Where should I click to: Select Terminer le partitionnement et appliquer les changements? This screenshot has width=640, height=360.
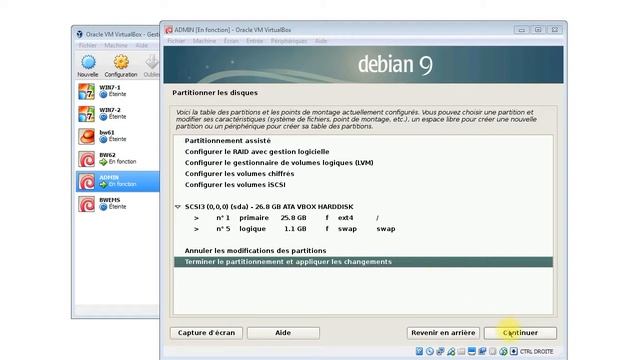363,262
